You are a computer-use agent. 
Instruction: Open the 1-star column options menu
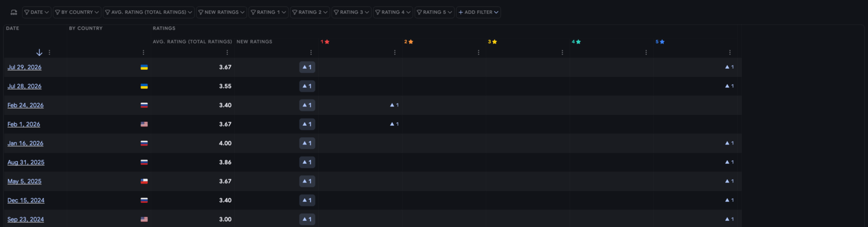395,52
